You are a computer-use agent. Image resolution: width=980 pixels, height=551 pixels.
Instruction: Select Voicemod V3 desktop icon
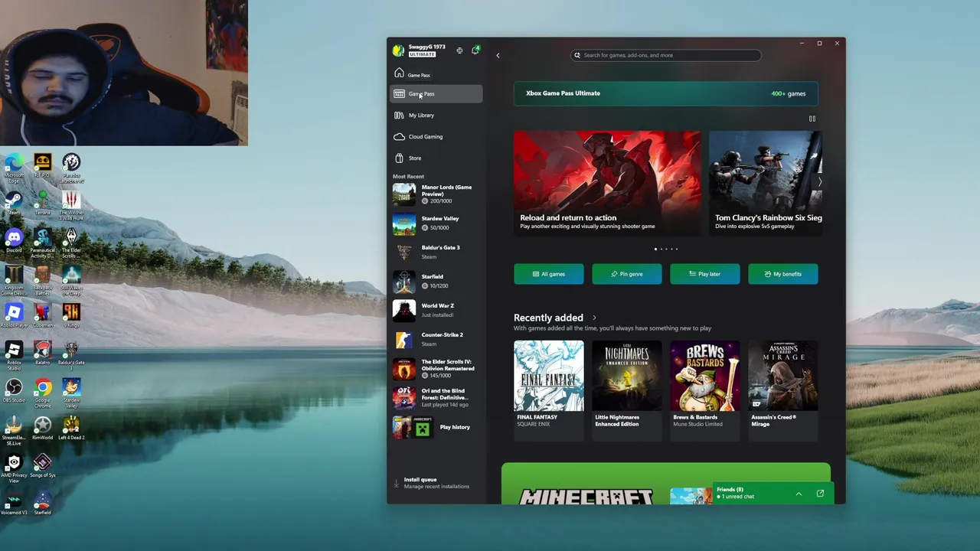click(14, 504)
